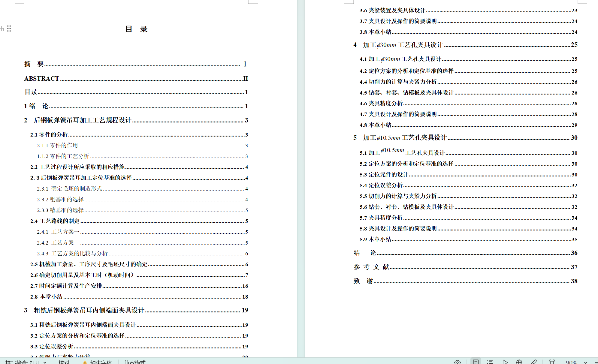Click chapter 5 加工φ10.5mm工艺孔夹具设计 heading

click(465, 137)
